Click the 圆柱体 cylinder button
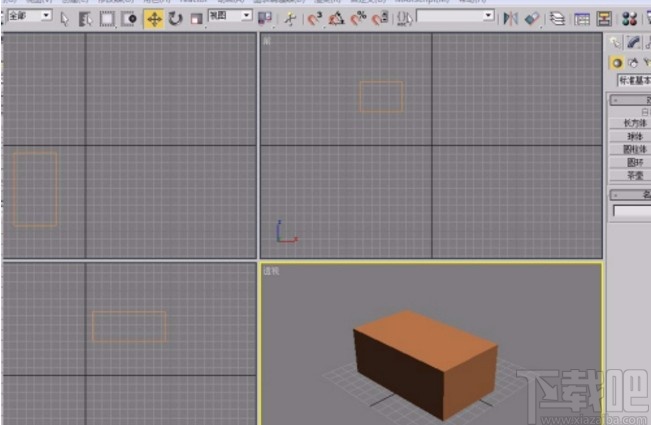651x425 pixels. pyautogui.click(x=630, y=149)
